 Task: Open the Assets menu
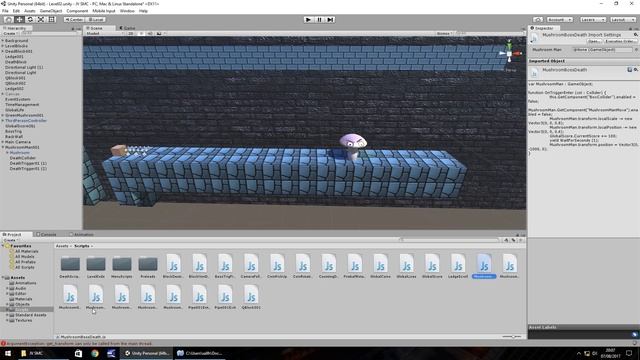[x=30, y=11]
